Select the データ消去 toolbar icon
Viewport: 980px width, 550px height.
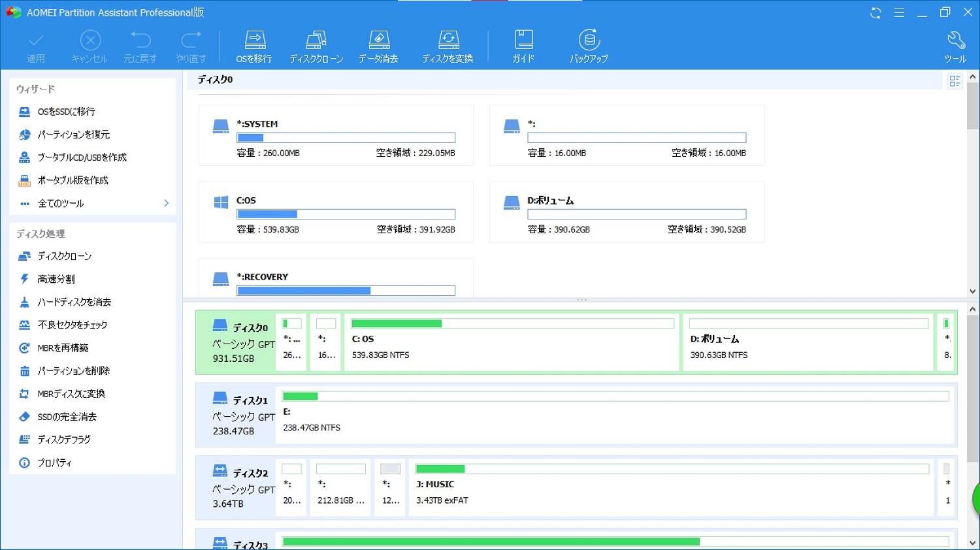378,46
